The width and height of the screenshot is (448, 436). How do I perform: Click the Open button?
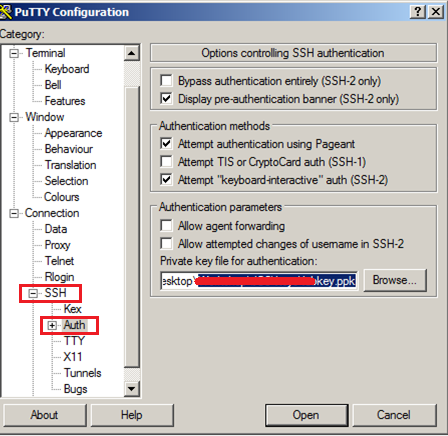coord(306,415)
